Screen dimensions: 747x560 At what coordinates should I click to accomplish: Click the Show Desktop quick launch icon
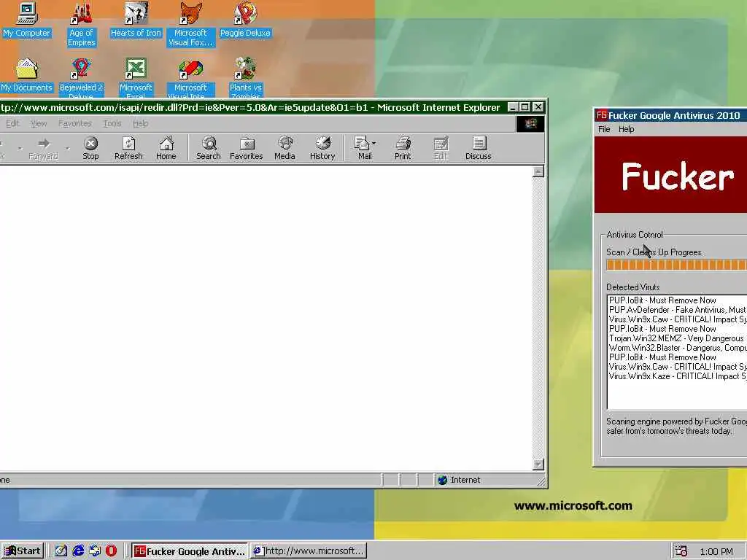[x=61, y=551]
